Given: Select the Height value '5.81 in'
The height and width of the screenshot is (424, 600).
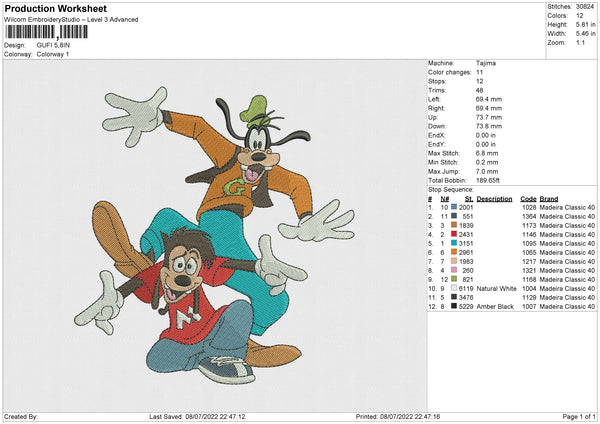Looking at the screenshot, I should click(585, 24).
